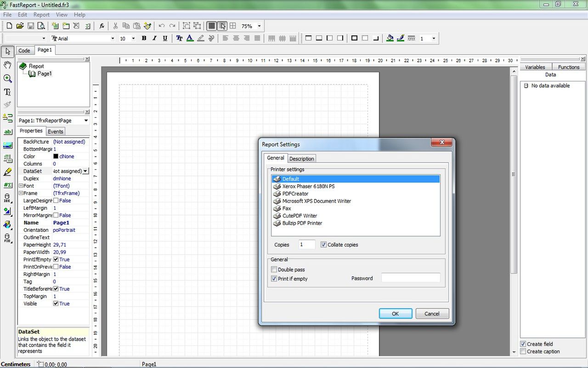Open report preview with the magnifier page icon

41,26
